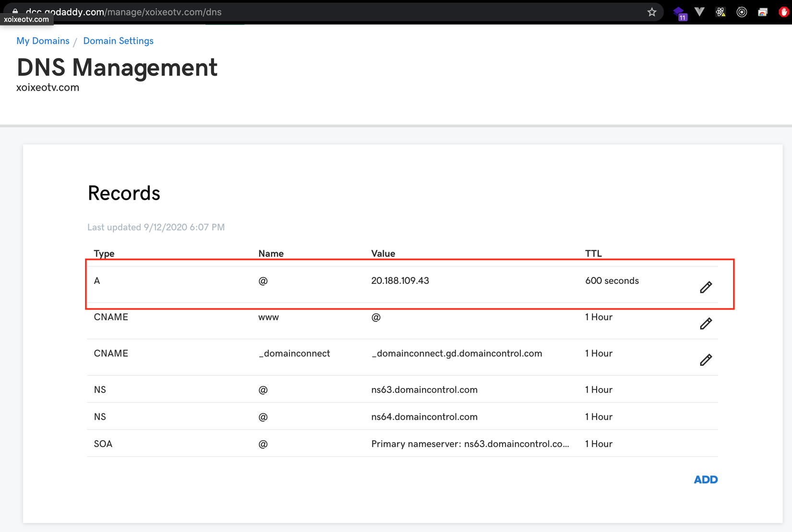
Task: Edit the _domainconnect CNAME record pencil
Action: click(706, 360)
